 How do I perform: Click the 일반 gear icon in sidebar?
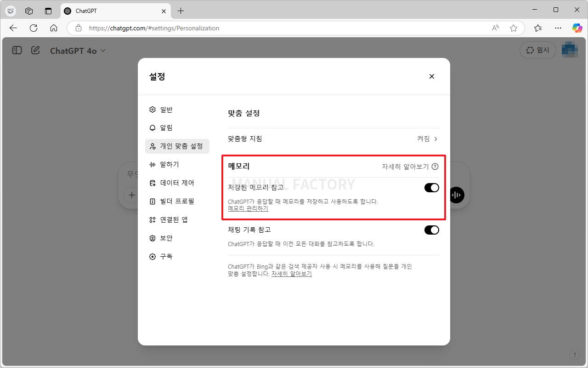153,109
